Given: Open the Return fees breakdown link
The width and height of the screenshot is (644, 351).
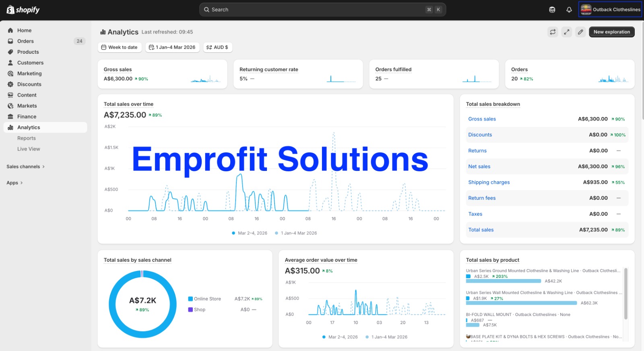Looking at the screenshot, I should coord(482,198).
